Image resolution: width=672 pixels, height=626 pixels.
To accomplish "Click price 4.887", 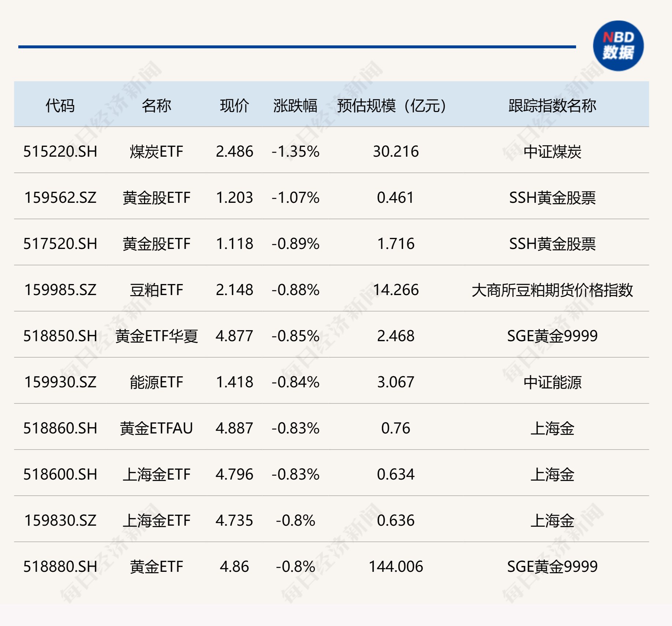I will [234, 428].
